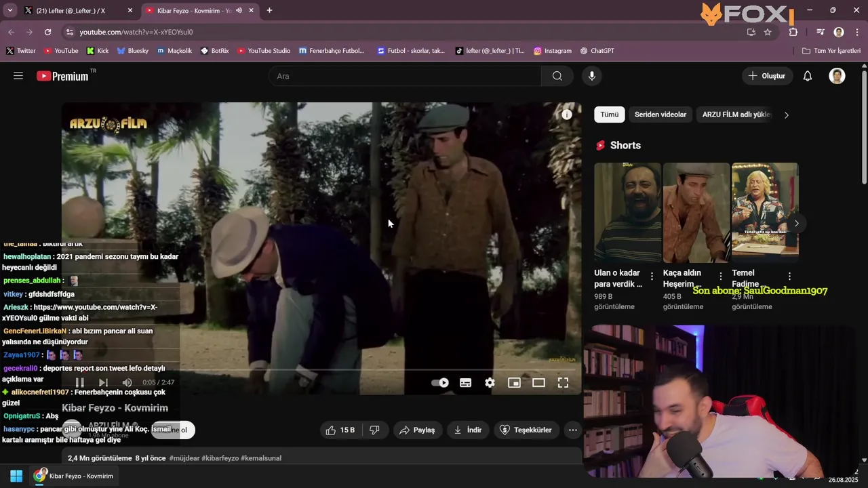Open the notifications bell

pos(808,76)
